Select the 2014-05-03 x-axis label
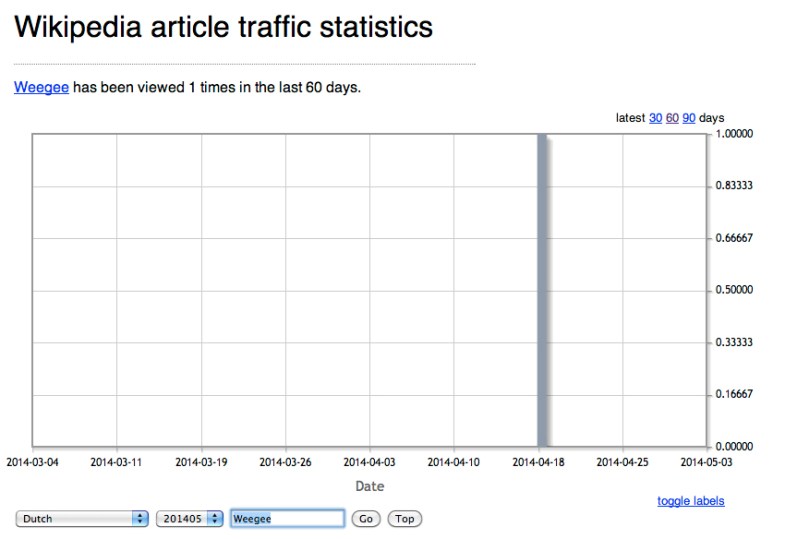The width and height of the screenshot is (785, 539). tap(707, 462)
